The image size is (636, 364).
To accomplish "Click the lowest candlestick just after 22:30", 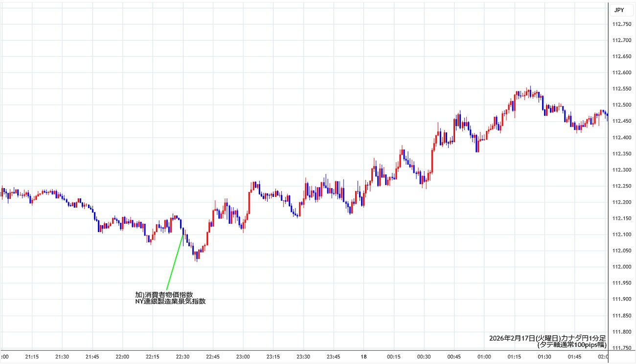I will 196,257.
